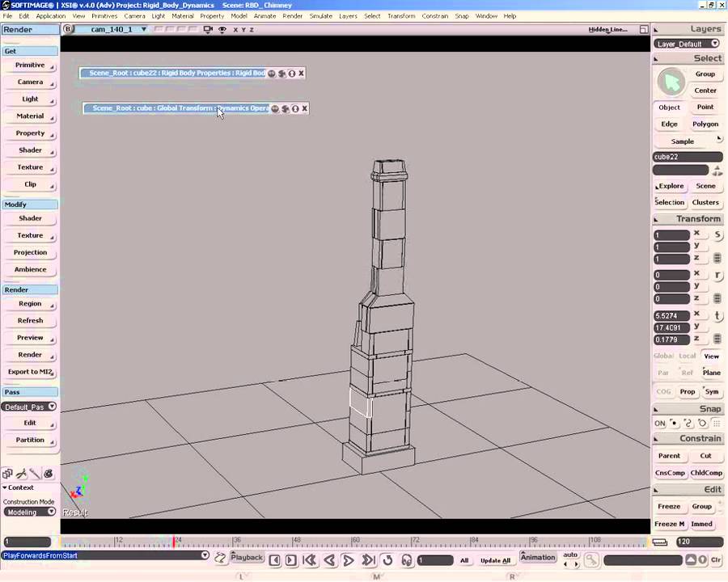Collapse the Snap panel
Screen dimensions: 728x582
[656, 409]
